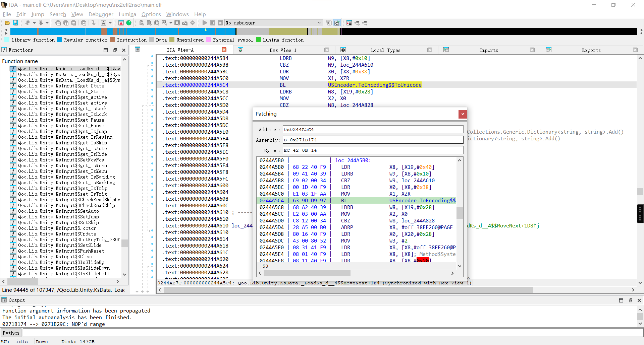Select Qoo.Lib.Unity.KsInput$$Update in functions list

(x=57, y=234)
